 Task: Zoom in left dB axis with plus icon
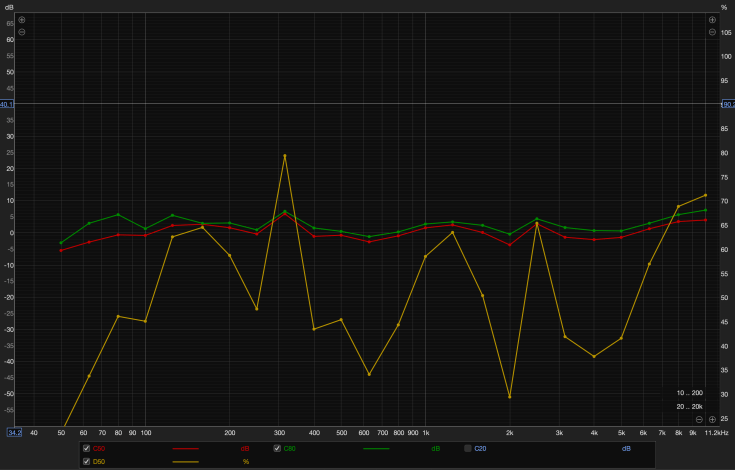[x=22, y=20]
